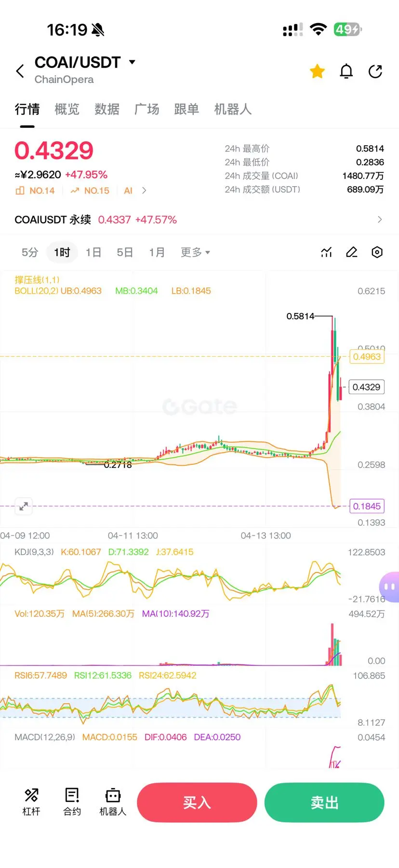This screenshot has height=868, width=399.
Task: Select the 5日 chart interval
Action: [125, 252]
